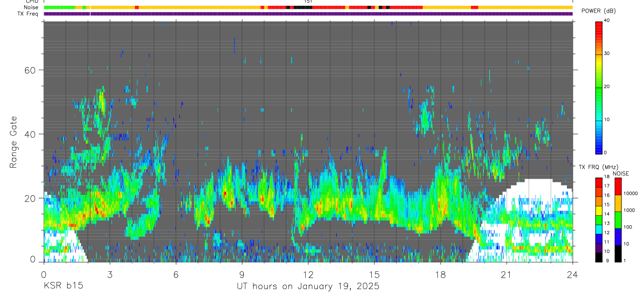Click the 151 CPID value at top

coord(308,2)
